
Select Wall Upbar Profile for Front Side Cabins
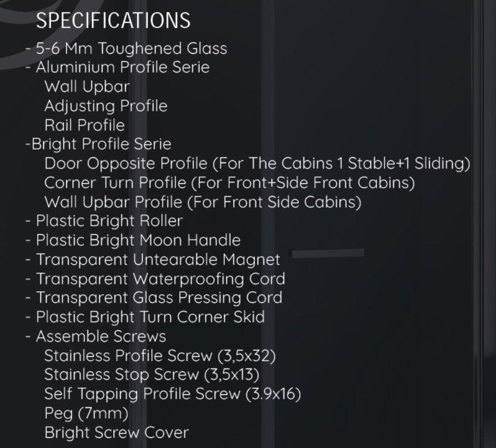click(202, 202)
